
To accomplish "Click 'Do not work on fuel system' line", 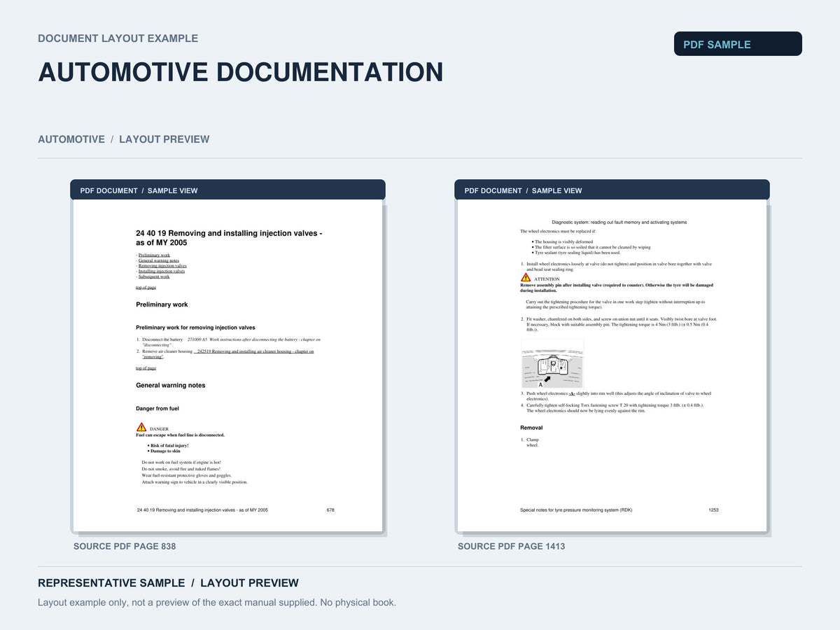I will tap(181, 463).
